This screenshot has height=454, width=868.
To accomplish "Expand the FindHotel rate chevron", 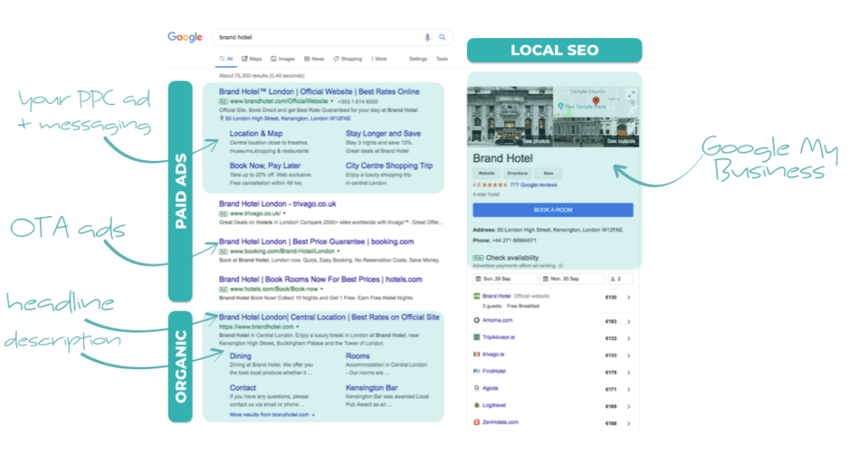I will 629,373.
